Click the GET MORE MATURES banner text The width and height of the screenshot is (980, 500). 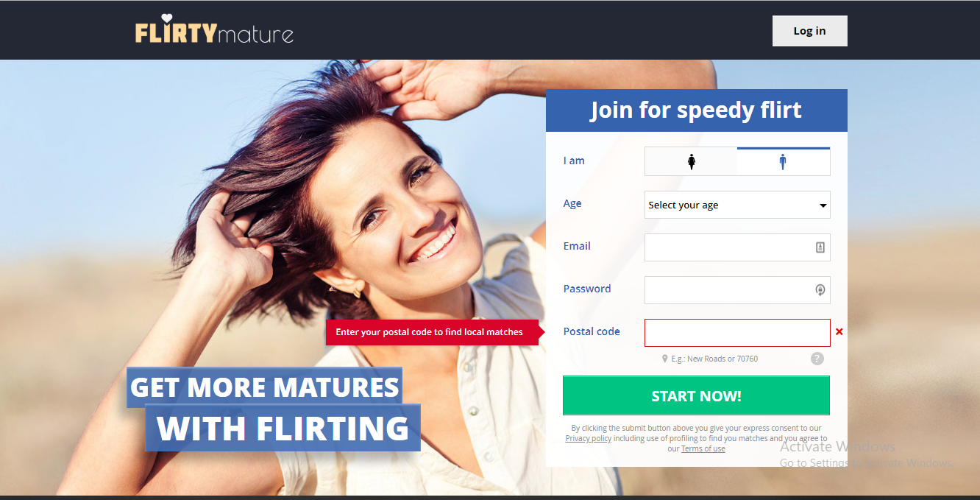(x=265, y=387)
